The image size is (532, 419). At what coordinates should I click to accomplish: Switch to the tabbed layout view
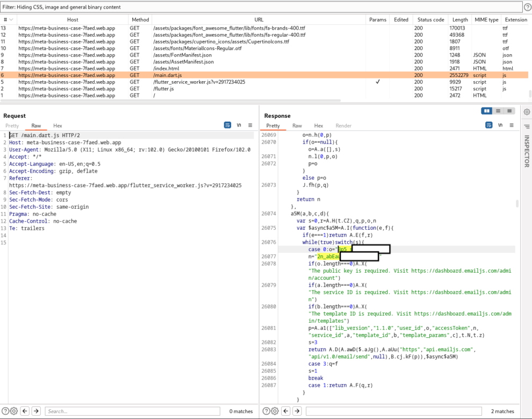click(509, 111)
